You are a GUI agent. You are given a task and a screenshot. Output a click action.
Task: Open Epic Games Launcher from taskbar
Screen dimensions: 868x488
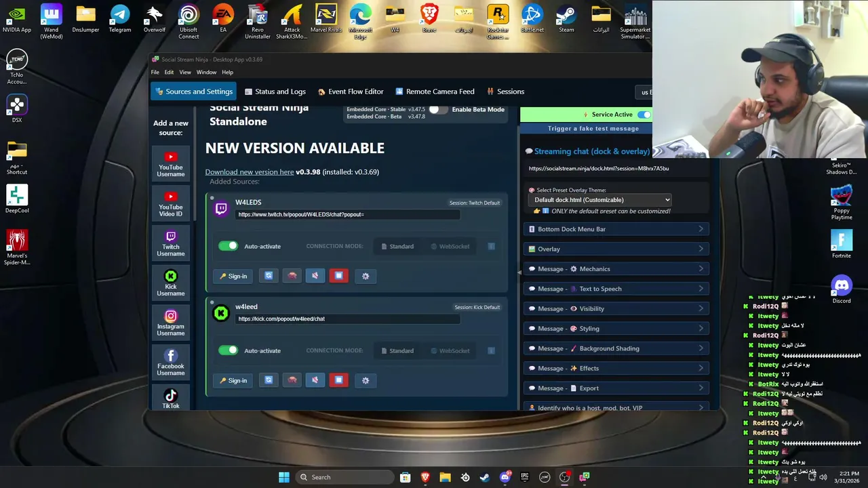coord(525,477)
